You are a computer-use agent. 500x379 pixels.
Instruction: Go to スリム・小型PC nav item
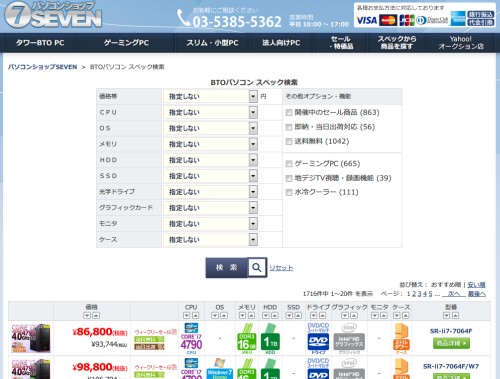pyautogui.click(x=212, y=43)
